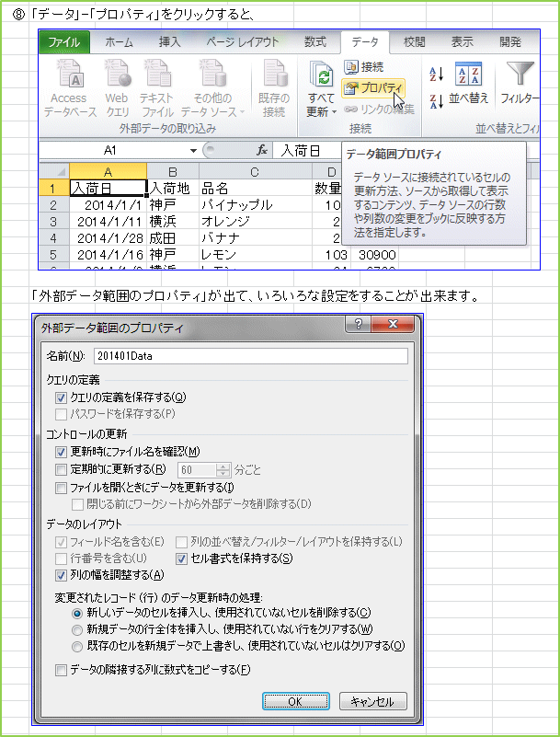Toggle セル書式を保持する checkbox

tap(181, 559)
